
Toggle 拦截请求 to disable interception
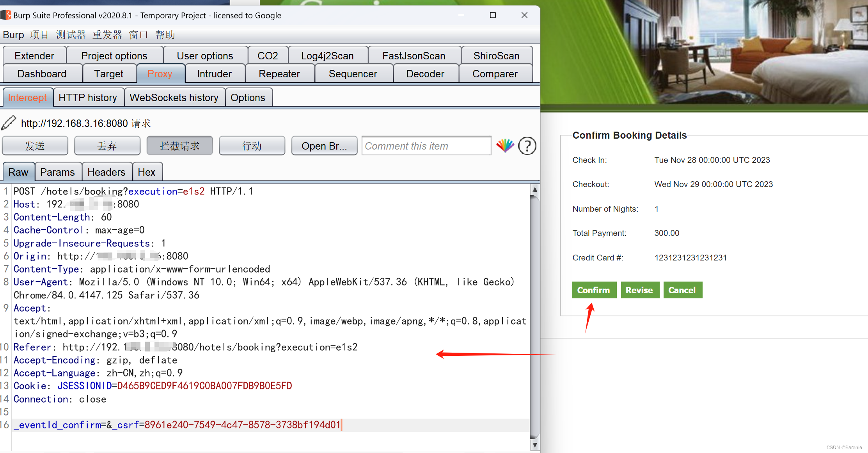coord(179,145)
